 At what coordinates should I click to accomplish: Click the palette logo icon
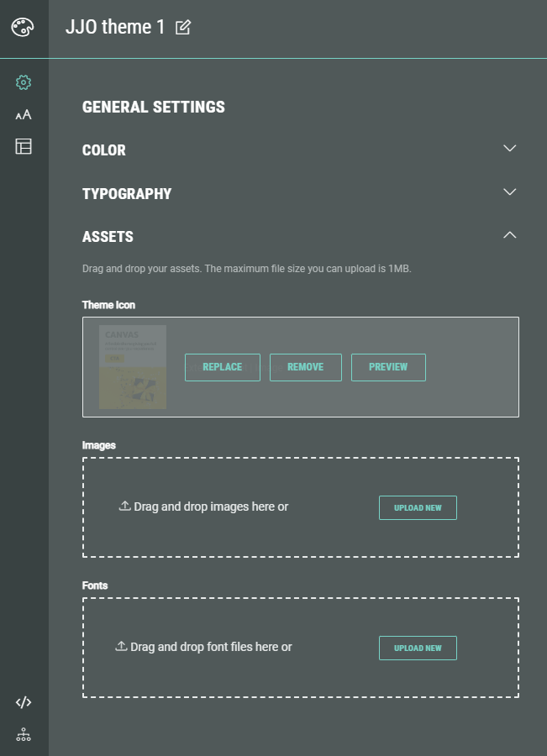tap(23, 28)
